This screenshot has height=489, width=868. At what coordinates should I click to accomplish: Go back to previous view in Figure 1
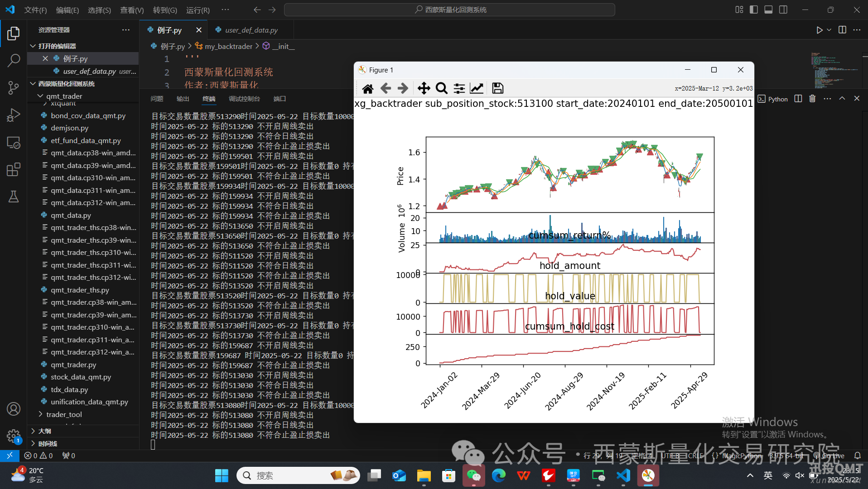[386, 88]
